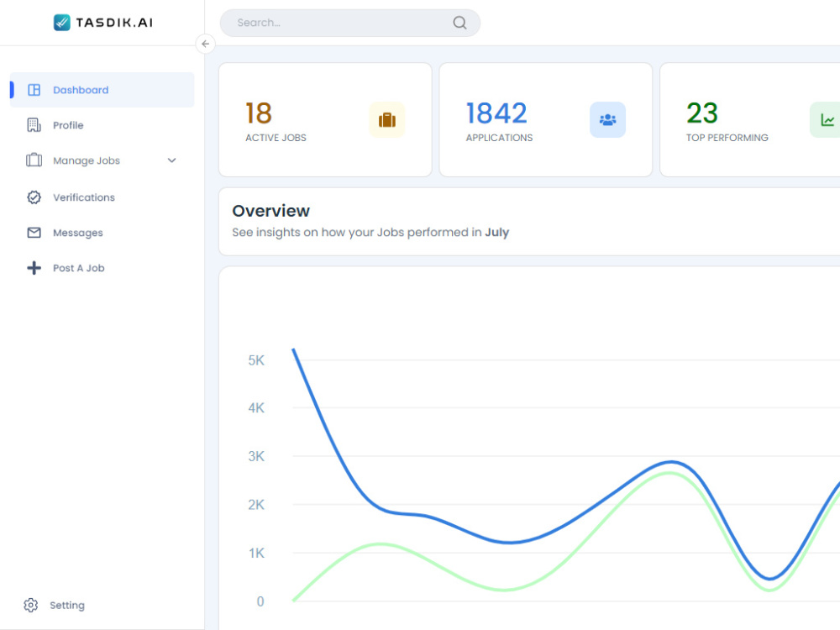Click the Messages envelope icon

(32, 233)
